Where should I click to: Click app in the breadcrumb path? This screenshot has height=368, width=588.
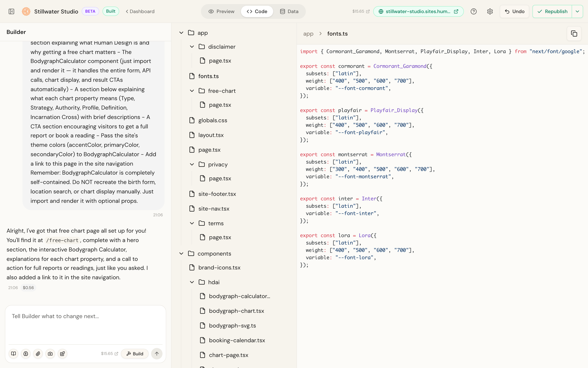(308, 34)
